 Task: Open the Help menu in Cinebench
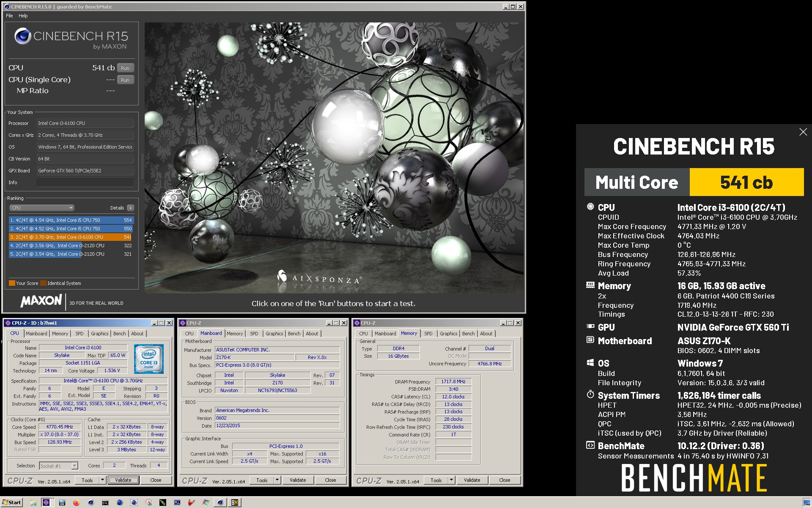pos(23,16)
